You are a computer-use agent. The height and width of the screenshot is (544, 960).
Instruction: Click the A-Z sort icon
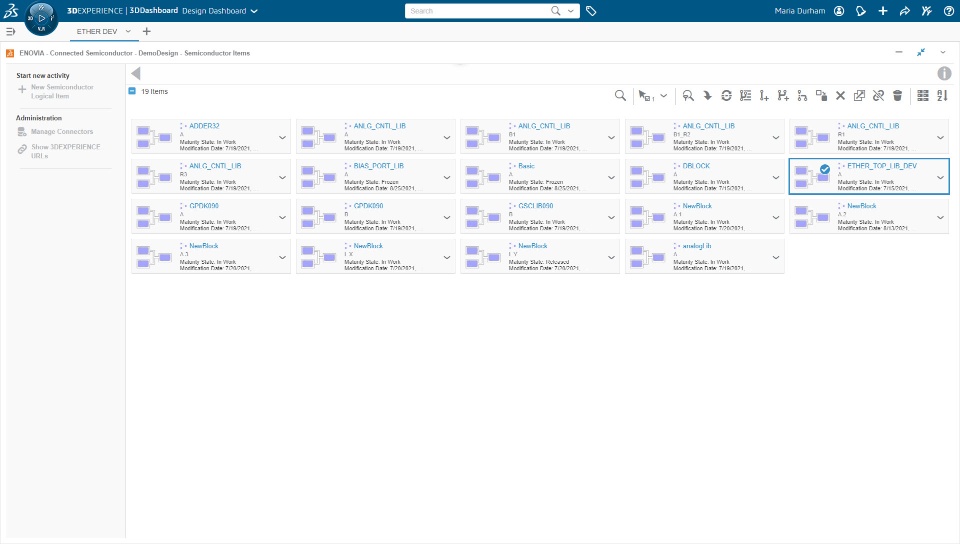942,95
